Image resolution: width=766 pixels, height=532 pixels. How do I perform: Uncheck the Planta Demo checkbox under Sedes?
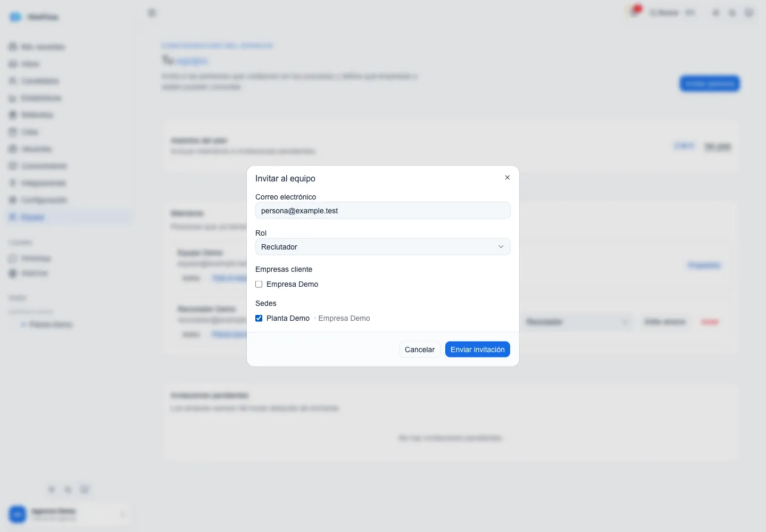[x=259, y=318]
